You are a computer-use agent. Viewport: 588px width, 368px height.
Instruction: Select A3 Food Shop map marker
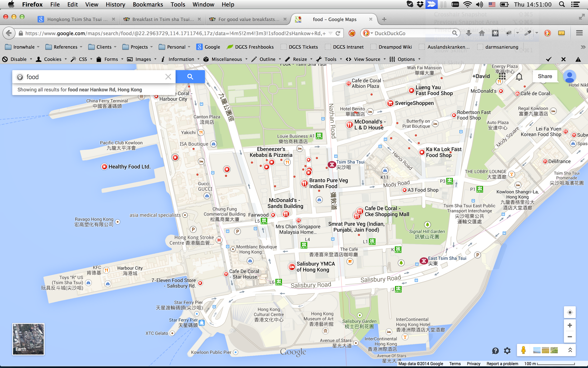pyautogui.click(x=404, y=190)
